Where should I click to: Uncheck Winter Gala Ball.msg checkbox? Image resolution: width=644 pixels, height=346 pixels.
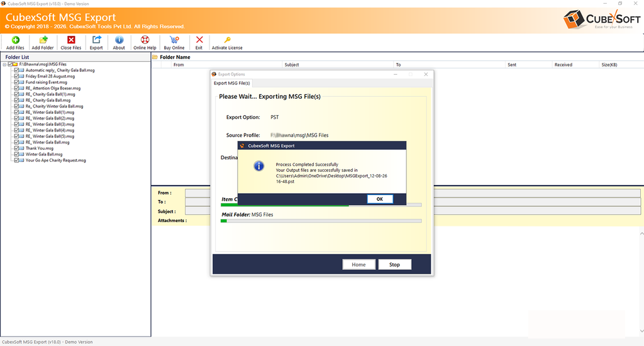click(x=16, y=154)
